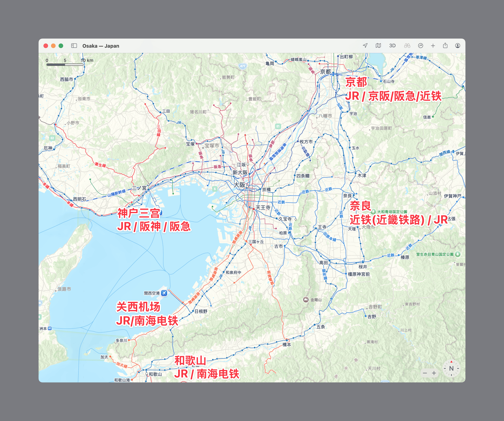Image resolution: width=504 pixels, height=421 pixels.
Task: Select the 洲本 station icon
Action: [50, 328]
